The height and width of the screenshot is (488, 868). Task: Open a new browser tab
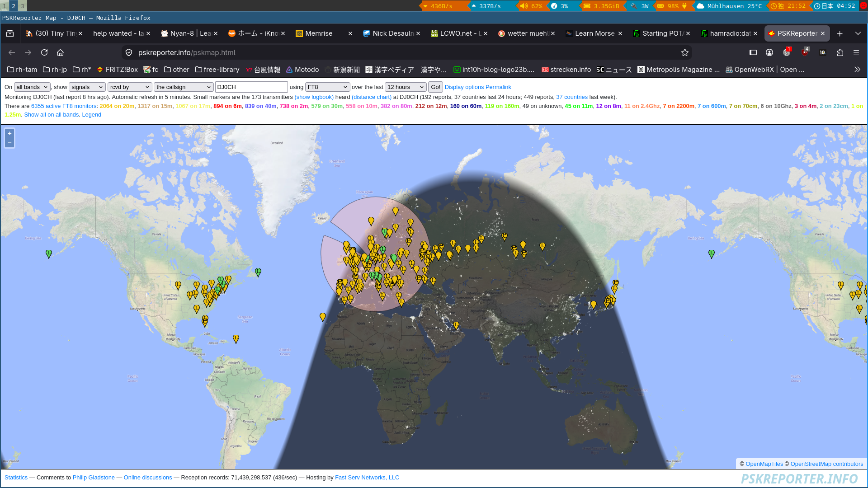[840, 33]
